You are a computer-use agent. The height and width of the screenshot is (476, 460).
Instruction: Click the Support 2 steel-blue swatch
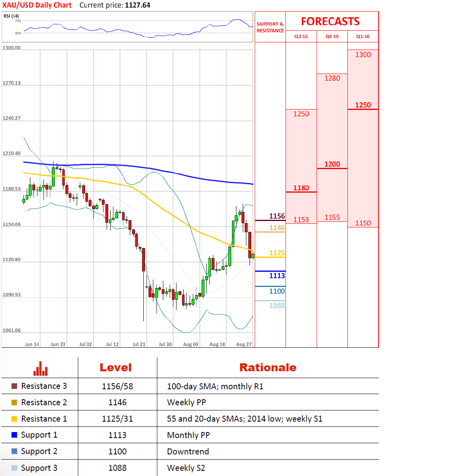[14, 451]
